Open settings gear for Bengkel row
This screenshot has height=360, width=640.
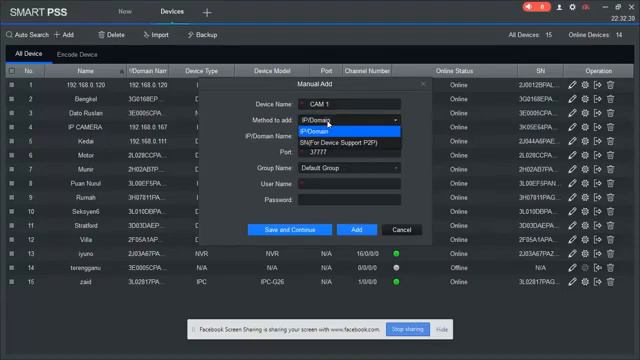[585, 99]
